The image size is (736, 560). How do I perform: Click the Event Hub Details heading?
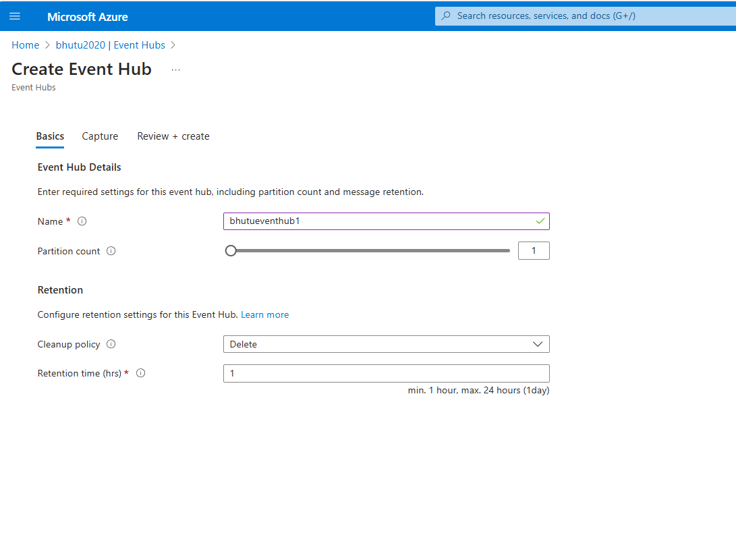(80, 167)
